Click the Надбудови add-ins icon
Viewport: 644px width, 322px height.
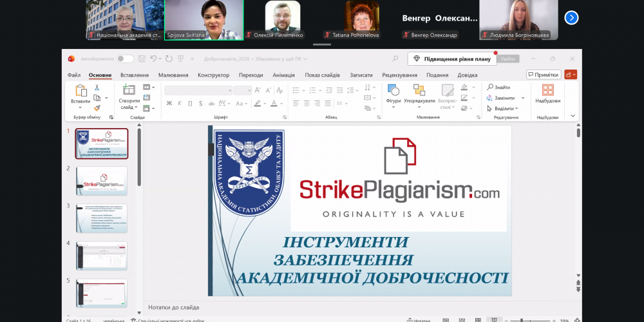pos(548,90)
